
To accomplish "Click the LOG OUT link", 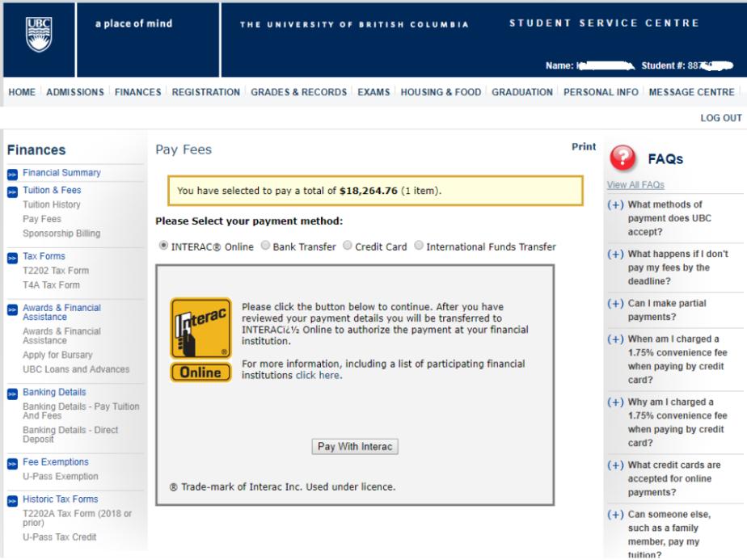I will pyautogui.click(x=721, y=118).
